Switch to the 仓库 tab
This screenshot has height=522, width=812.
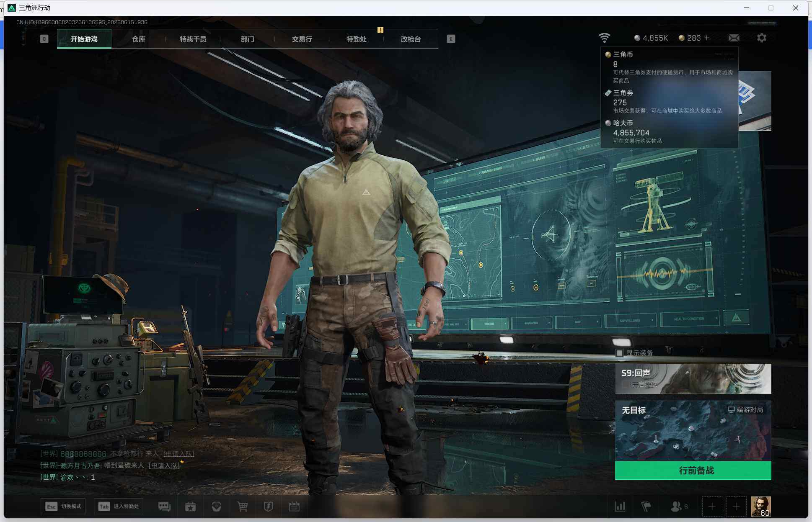139,39
